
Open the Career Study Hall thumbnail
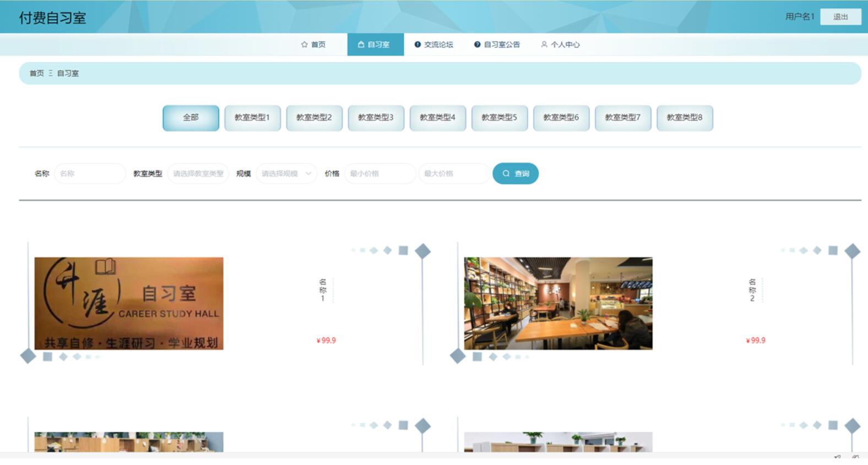click(x=129, y=303)
